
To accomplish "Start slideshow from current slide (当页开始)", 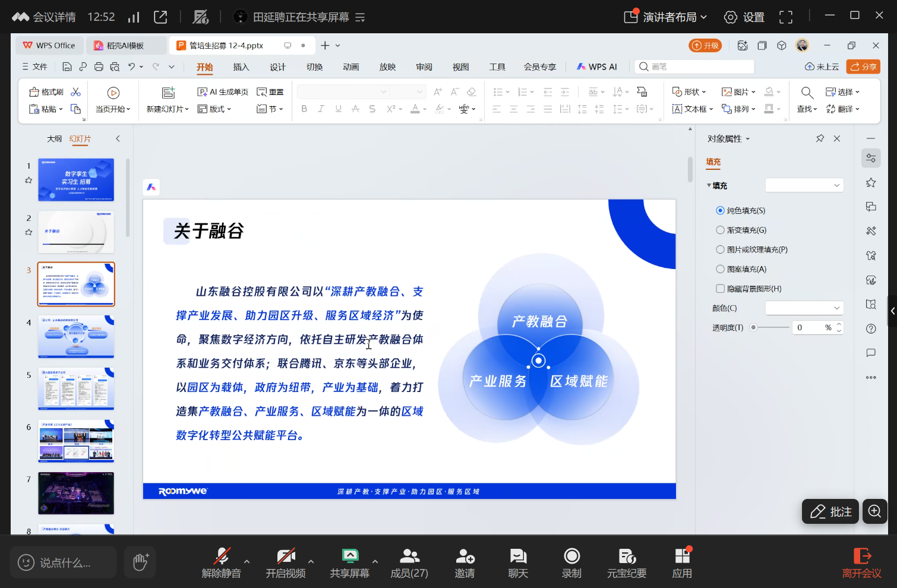I will click(113, 93).
